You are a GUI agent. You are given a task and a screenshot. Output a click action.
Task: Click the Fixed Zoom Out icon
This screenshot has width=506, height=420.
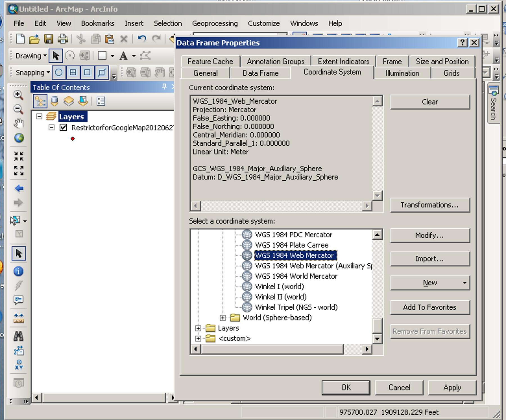tap(19, 170)
